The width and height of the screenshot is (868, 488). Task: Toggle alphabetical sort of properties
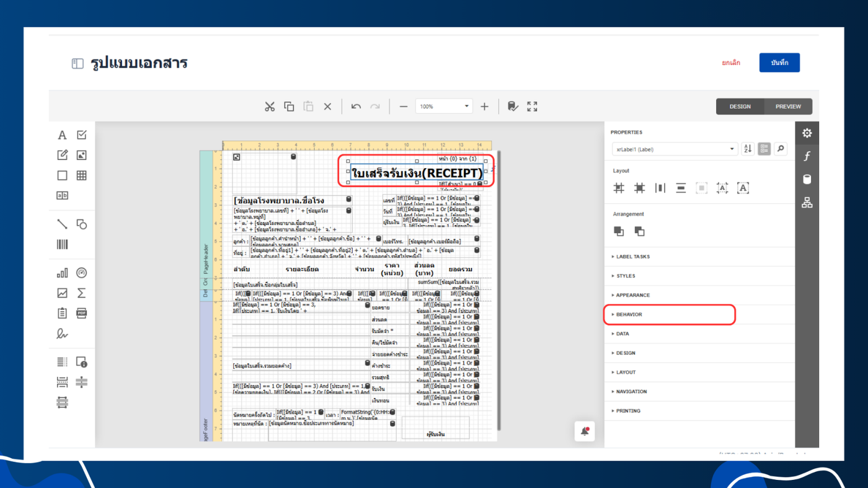(748, 149)
